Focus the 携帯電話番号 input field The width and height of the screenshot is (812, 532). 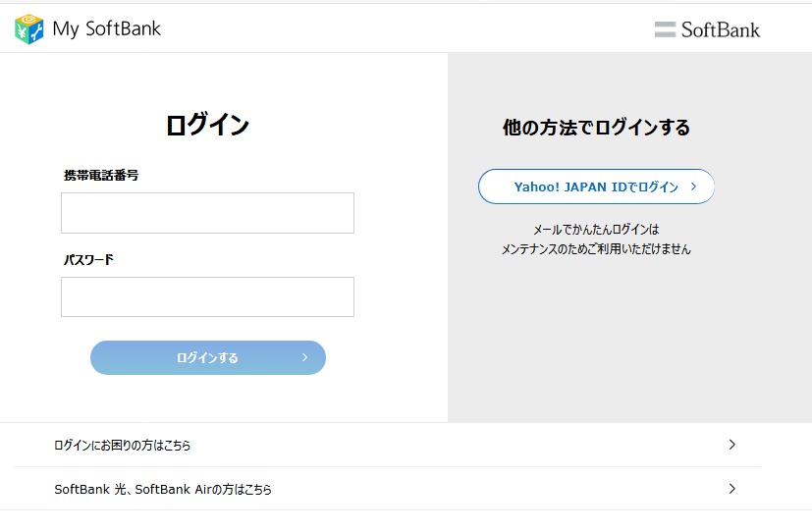coord(207,213)
